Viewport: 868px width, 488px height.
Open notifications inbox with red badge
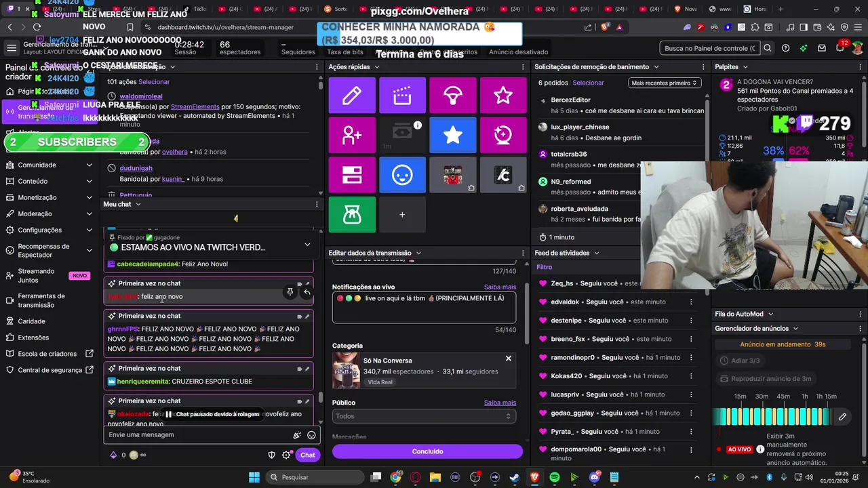coord(840,47)
